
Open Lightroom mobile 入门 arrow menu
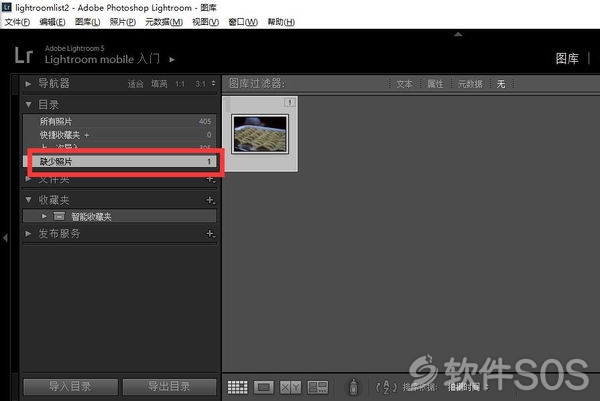point(172,60)
